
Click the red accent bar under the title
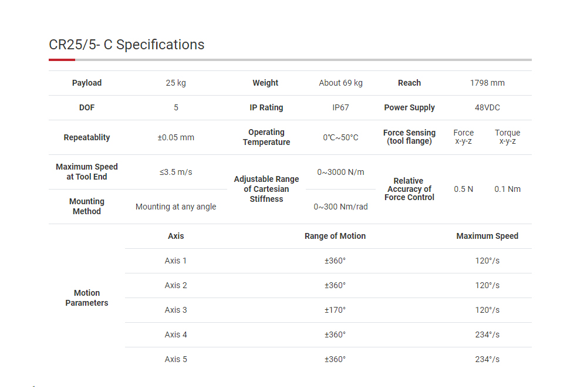click(62, 60)
